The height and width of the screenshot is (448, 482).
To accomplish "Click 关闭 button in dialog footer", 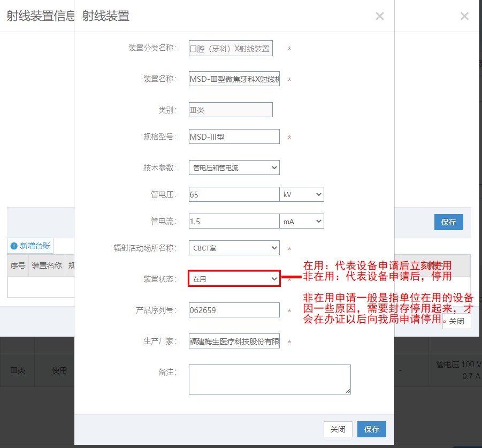I will click(x=338, y=429).
